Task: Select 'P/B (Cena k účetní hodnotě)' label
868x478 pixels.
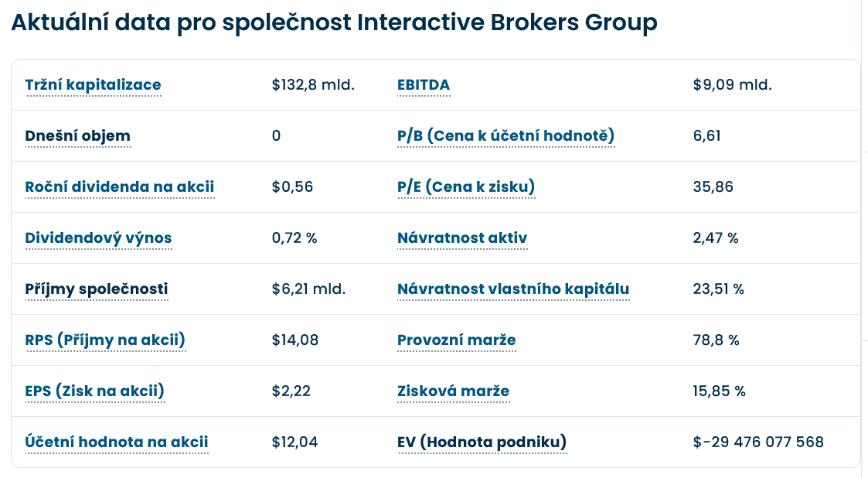Action: coord(505,136)
